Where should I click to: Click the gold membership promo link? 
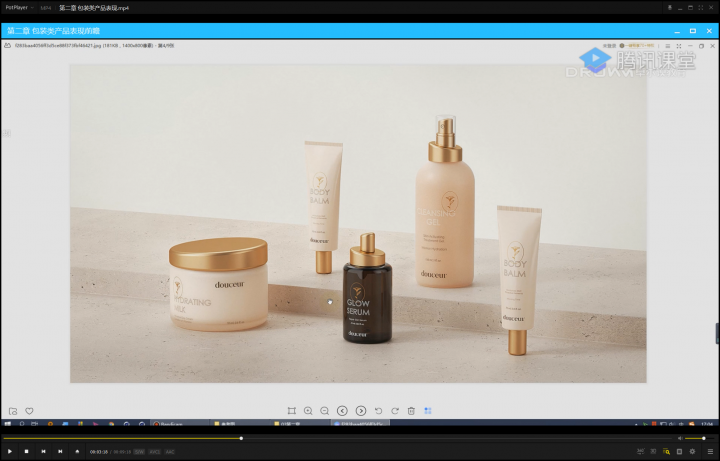637,46
